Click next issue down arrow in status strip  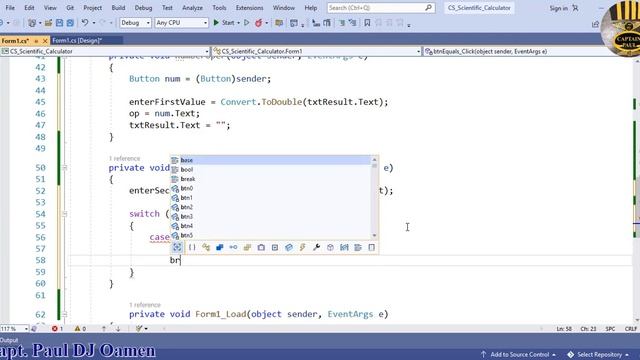(x=118, y=329)
